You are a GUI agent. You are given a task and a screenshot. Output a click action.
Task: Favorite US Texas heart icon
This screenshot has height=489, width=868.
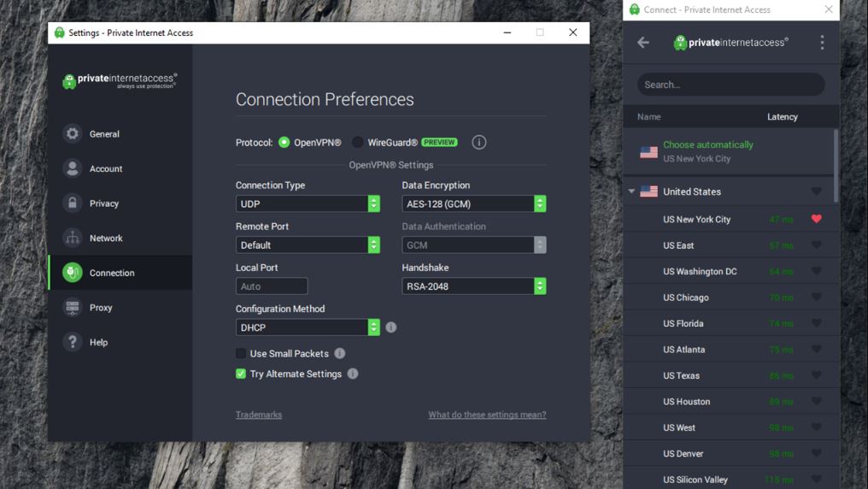pos(817,375)
